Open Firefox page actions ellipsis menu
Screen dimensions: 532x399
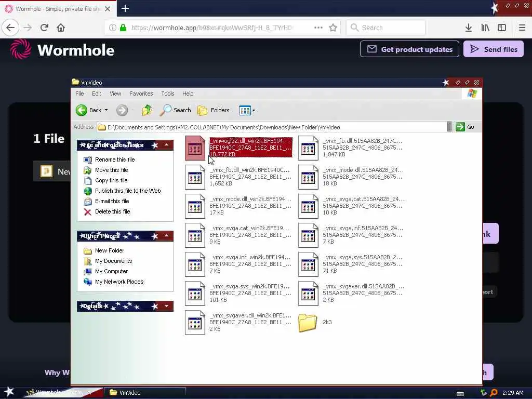pyautogui.click(x=318, y=28)
